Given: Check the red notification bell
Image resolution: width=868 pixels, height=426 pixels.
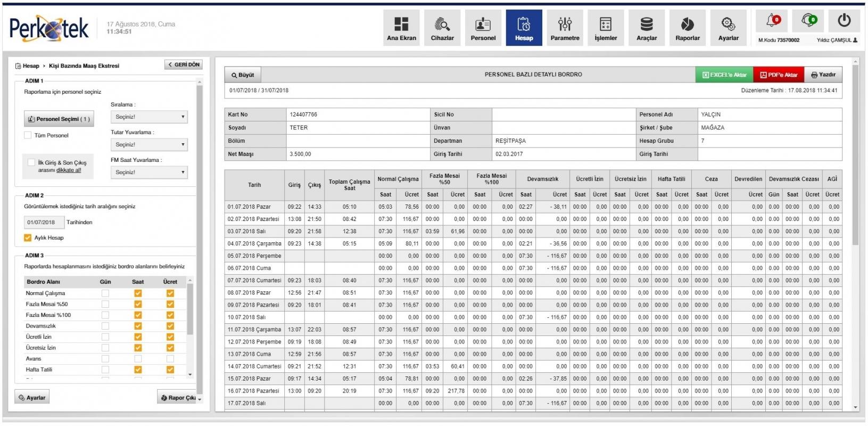Looking at the screenshot, I should click(x=773, y=21).
